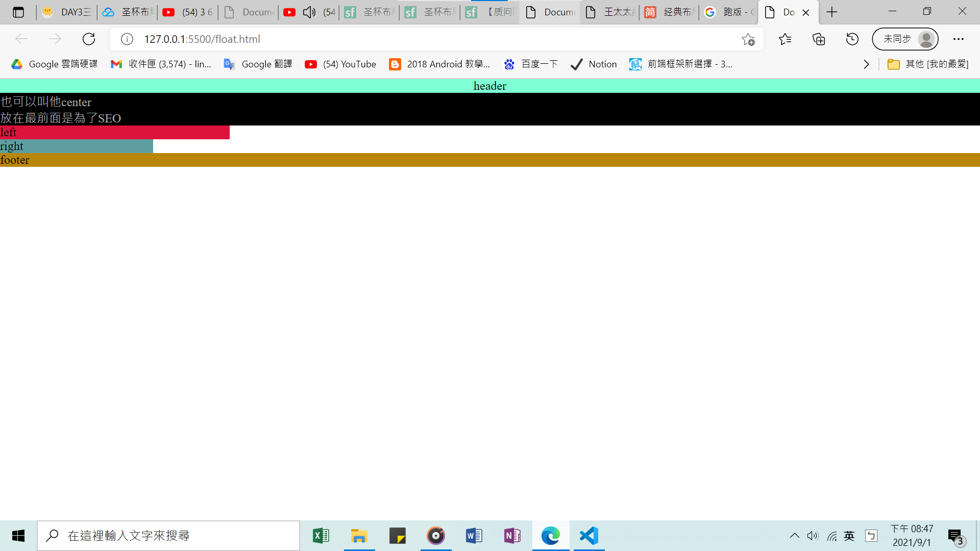Switch to the 王太太 document tab
Viewport: 980px width, 551px height.
click(x=610, y=12)
